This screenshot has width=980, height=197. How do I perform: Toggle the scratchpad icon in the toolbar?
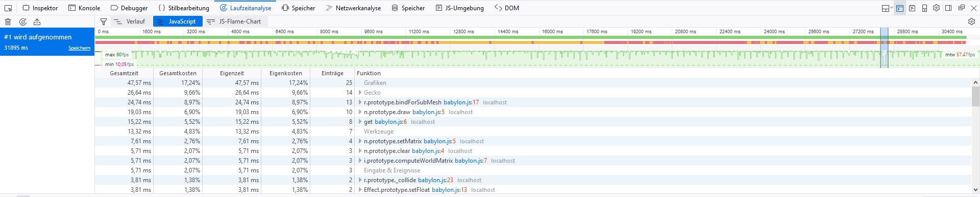coord(912,8)
